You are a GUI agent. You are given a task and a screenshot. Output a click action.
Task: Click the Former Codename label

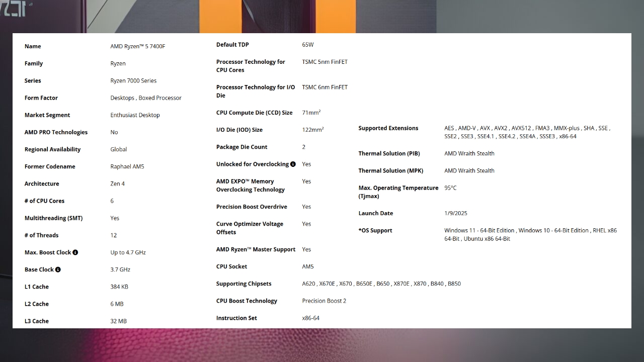click(50, 166)
